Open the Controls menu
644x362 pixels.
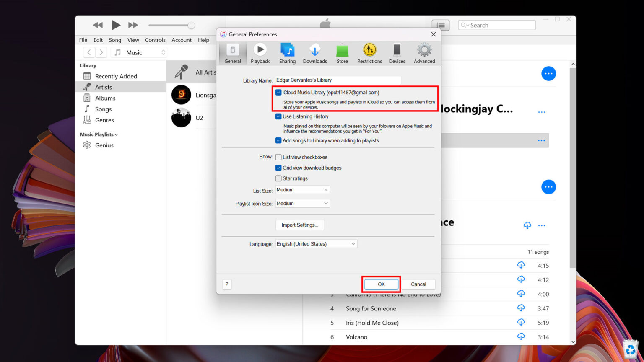[155, 40]
